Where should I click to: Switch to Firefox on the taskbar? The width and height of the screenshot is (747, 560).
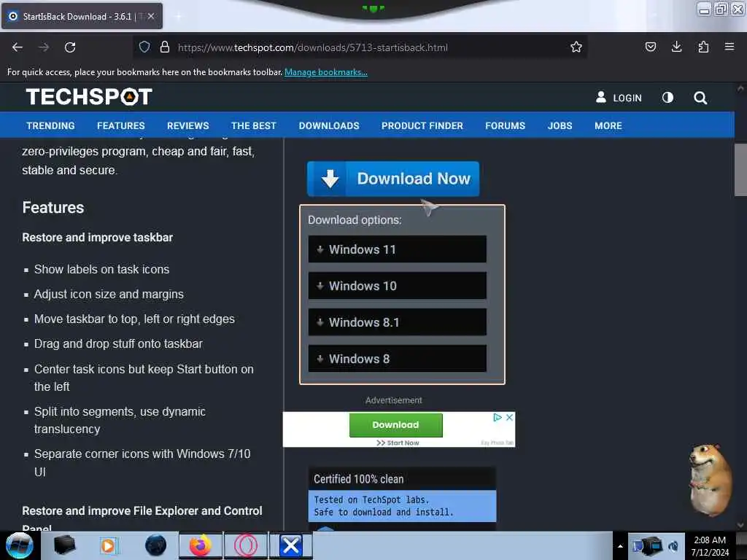tap(200, 545)
